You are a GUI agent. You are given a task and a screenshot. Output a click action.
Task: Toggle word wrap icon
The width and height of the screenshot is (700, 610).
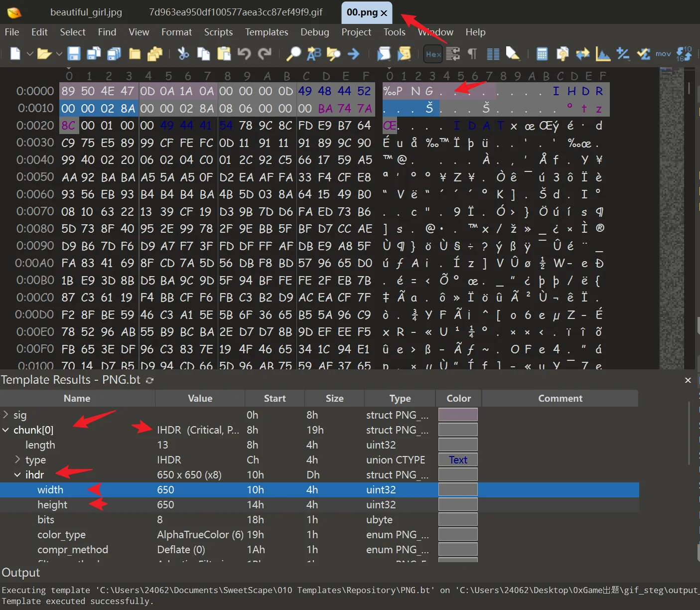453,54
